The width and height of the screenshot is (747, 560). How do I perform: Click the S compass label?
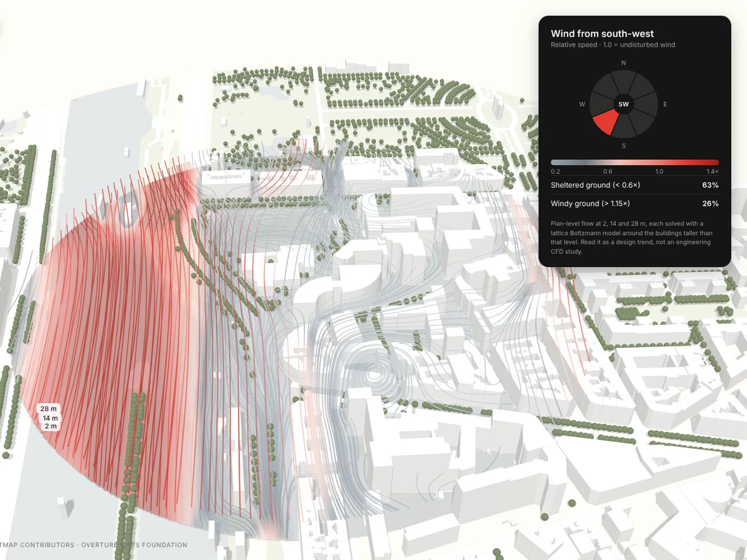click(624, 146)
